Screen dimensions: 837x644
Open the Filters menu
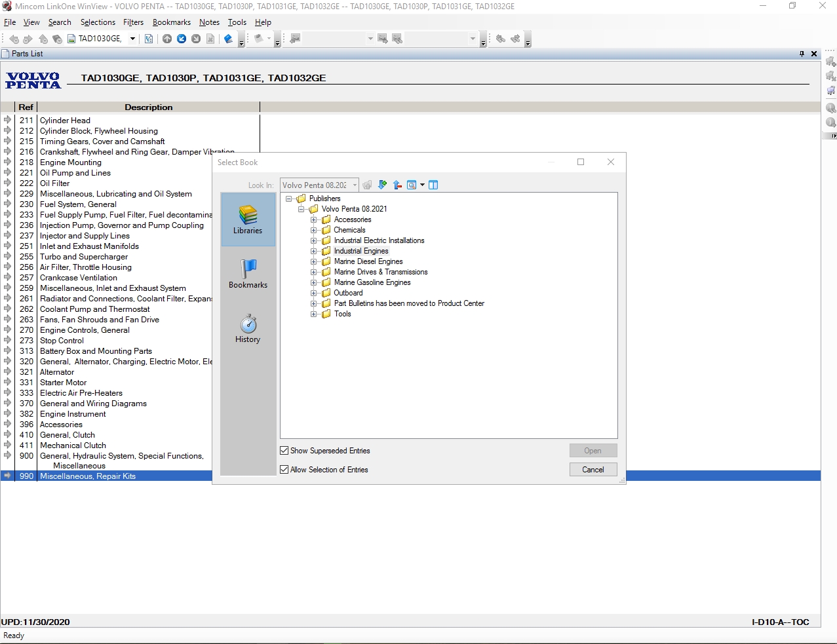[x=133, y=22]
